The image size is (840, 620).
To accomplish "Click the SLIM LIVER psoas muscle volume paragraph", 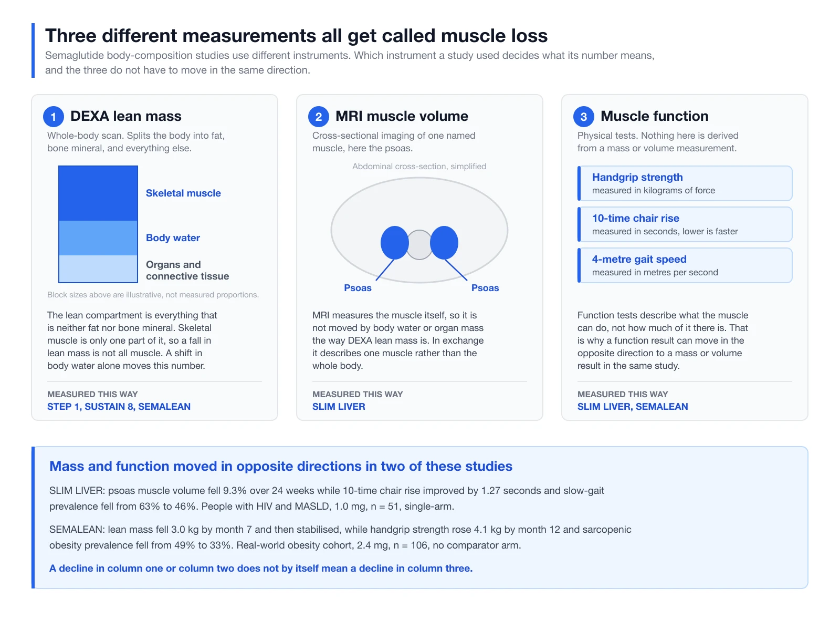I will click(327, 499).
